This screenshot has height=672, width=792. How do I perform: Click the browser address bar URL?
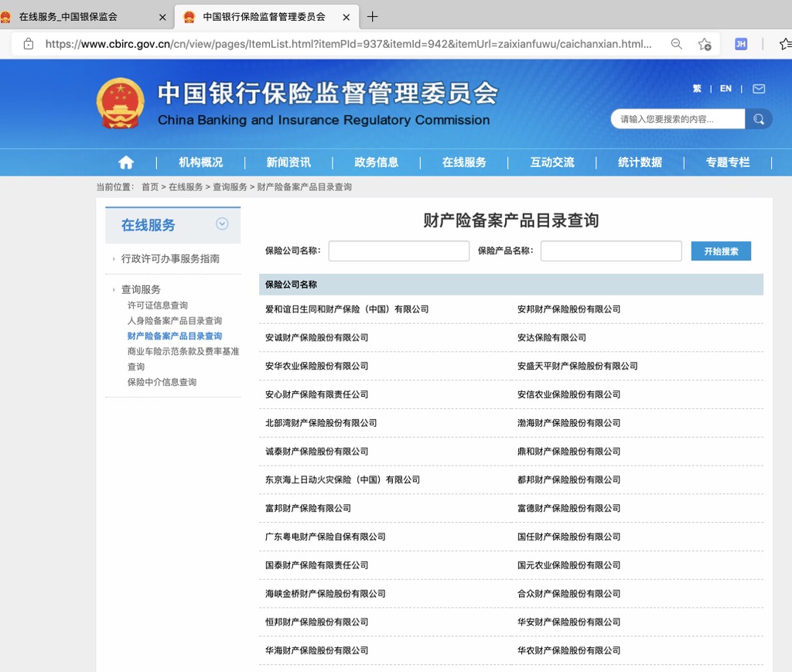pos(349,44)
